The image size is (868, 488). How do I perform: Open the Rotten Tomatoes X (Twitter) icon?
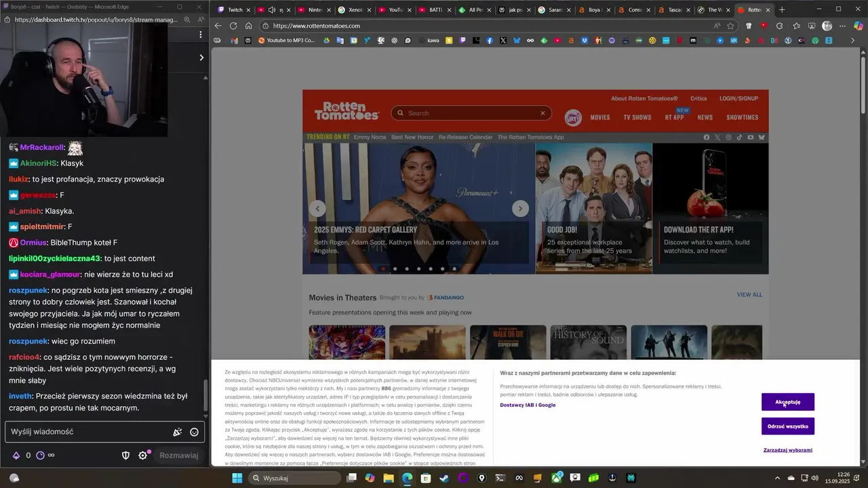pos(717,137)
